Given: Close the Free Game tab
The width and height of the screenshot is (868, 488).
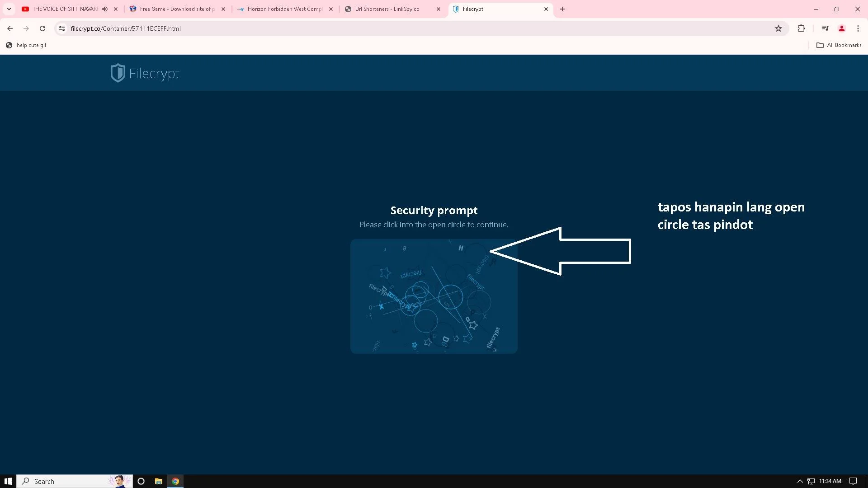Looking at the screenshot, I should [223, 9].
